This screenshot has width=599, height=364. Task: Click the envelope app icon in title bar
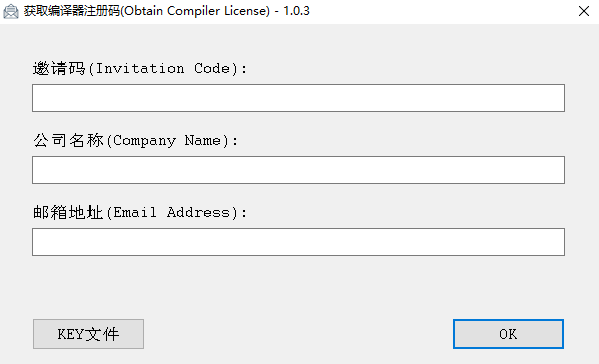[11, 11]
